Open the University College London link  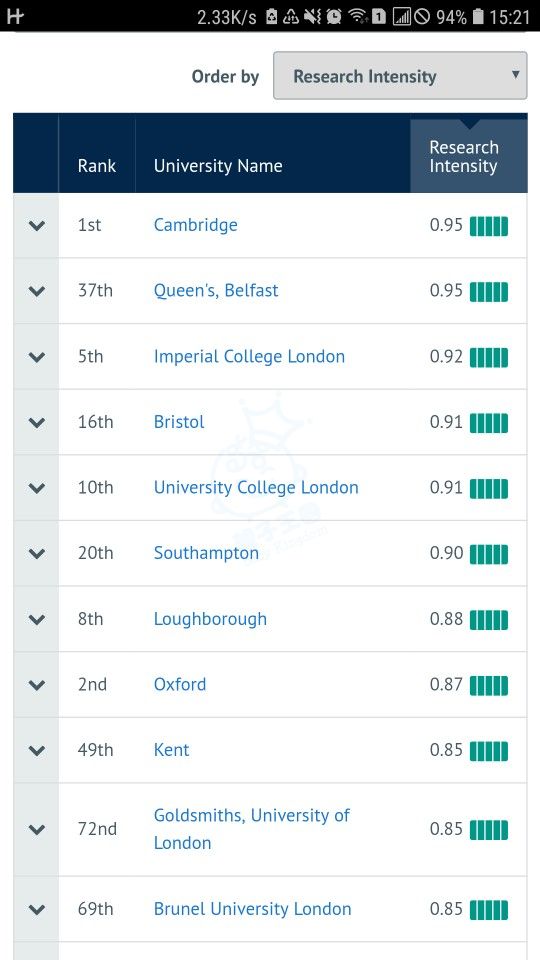coord(256,487)
